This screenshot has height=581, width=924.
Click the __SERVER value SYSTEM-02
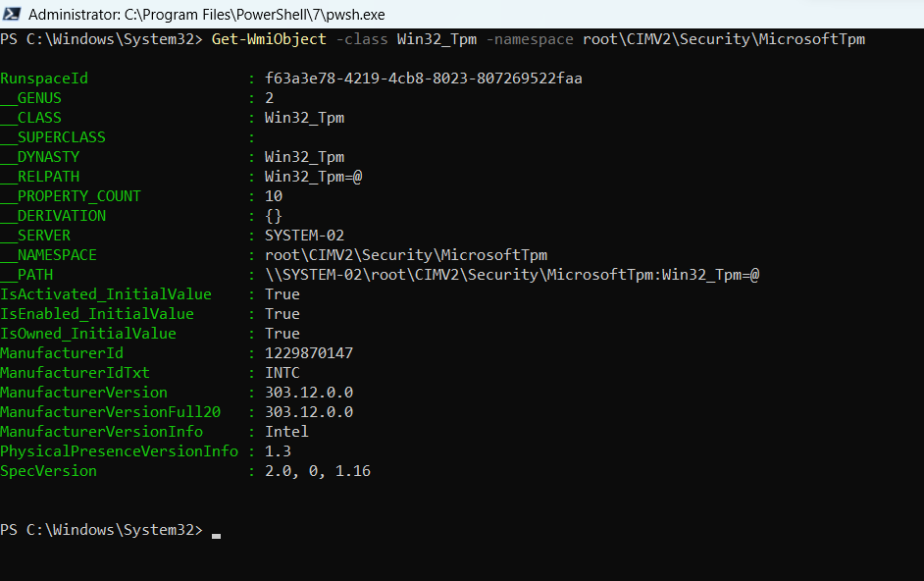point(304,236)
